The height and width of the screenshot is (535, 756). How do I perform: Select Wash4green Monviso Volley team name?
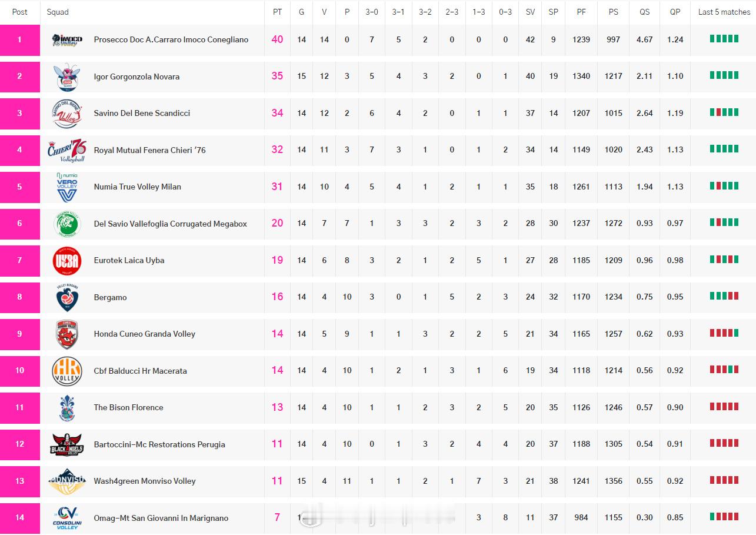145,481
